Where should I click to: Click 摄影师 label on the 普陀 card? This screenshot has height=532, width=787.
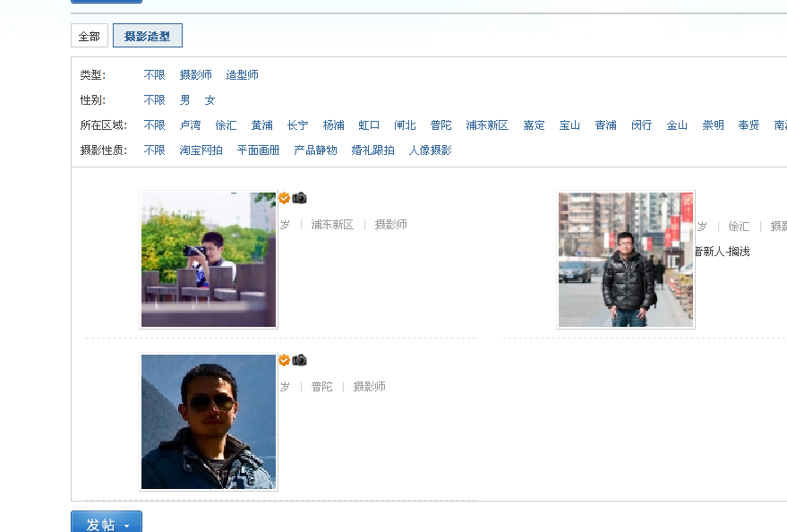[x=370, y=387]
